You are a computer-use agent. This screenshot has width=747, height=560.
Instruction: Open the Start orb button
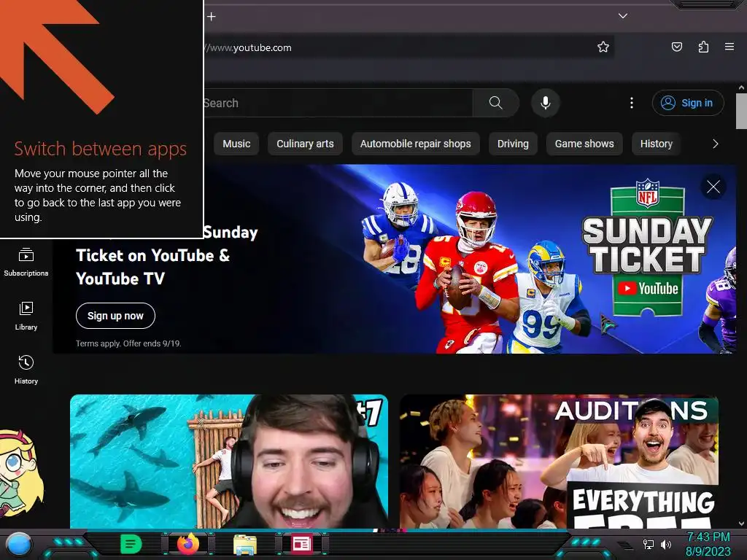[x=19, y=545]
